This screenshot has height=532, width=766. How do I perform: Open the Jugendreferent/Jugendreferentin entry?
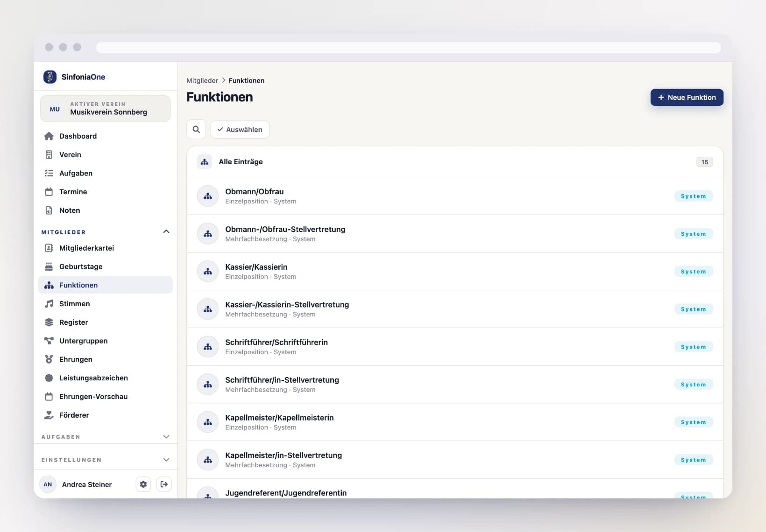[455, 489]
